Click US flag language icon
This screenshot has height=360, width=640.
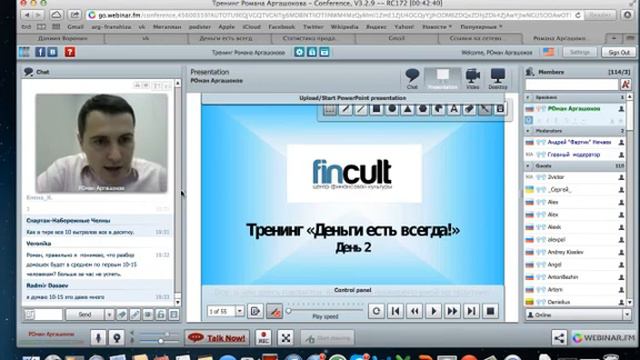click(x=548, y=52)
